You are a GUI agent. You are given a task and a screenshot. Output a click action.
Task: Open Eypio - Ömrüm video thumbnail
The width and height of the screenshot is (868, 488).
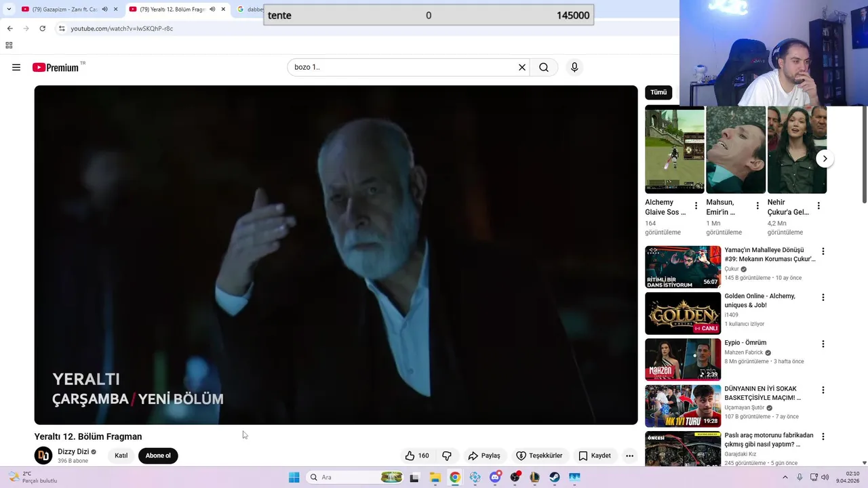[x=683, y=360]
